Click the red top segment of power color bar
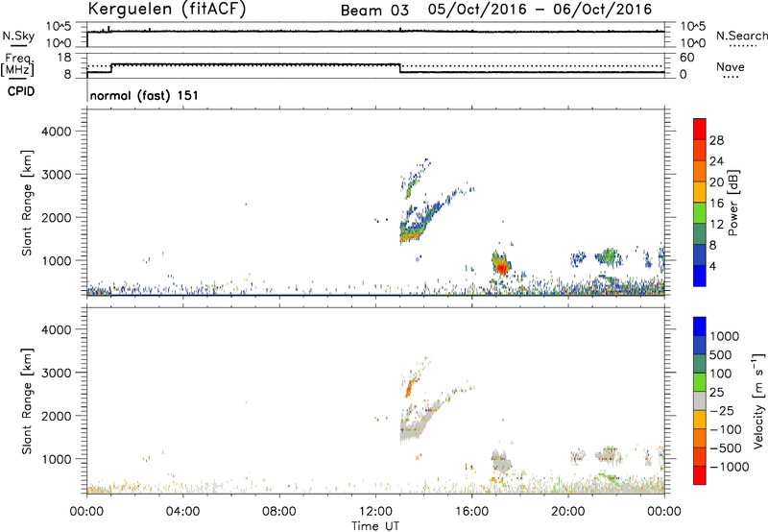Image resolution: width=768 pixels, height=532 pixels. click(x=700, y=129)
